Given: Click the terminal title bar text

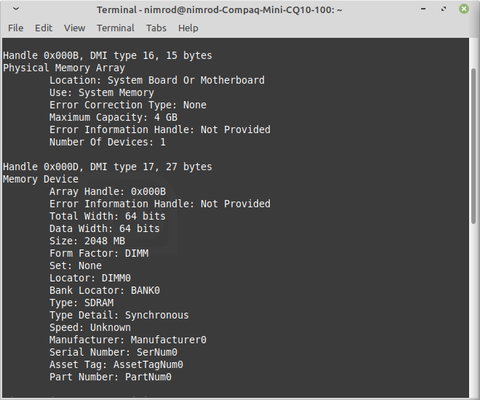Looking at the screenshot, I should pyautogui.click(x=219, y=10).
